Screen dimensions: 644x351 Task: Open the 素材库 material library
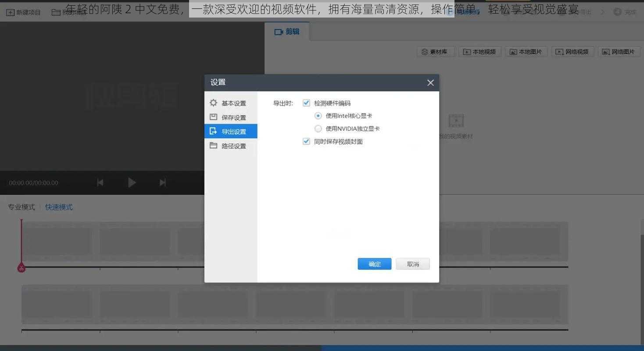pos(435,52)
